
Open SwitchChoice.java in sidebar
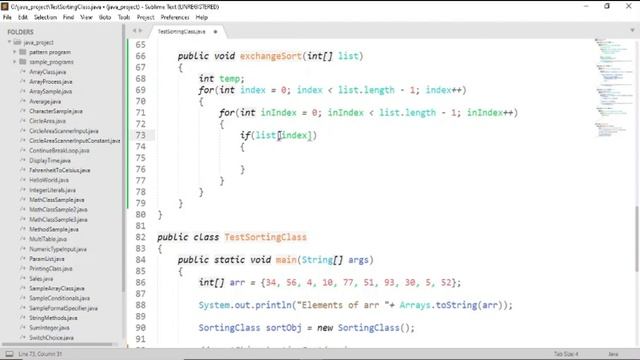pos(51,338)
